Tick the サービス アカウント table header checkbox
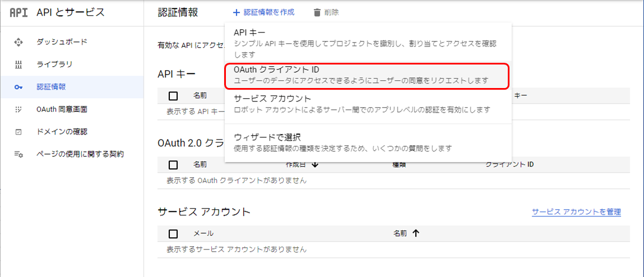Image resolution: width=644 pixels, height=277 pixels. coord(173,234)
